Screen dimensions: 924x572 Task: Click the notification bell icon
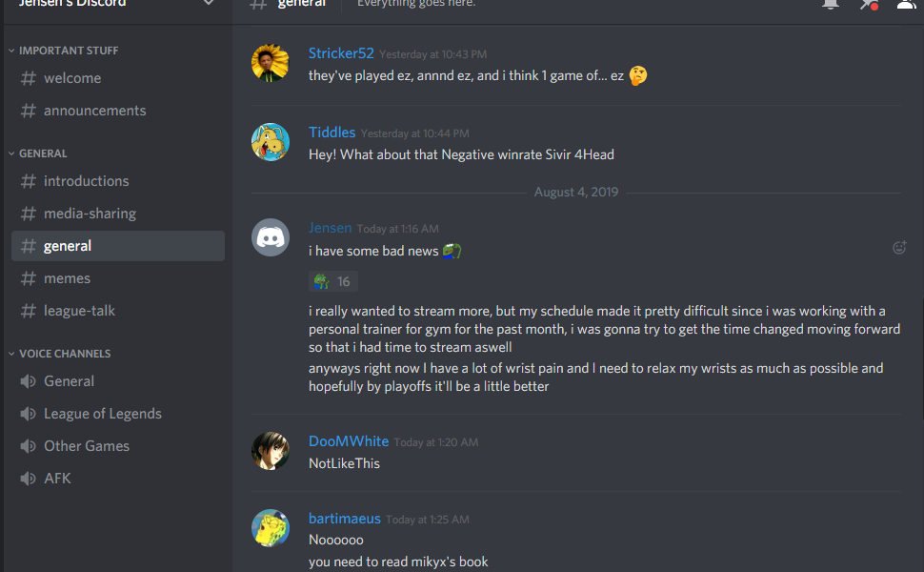(831, 4)
